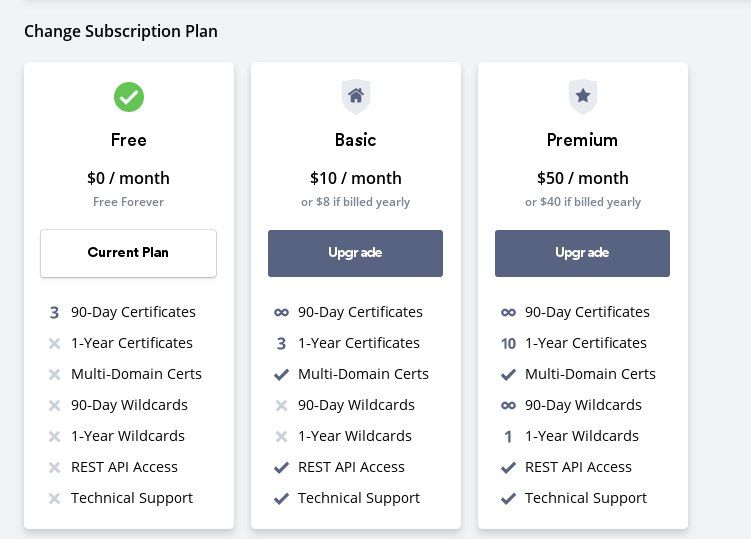Select the Current Plan button under Free

(128, 253)
